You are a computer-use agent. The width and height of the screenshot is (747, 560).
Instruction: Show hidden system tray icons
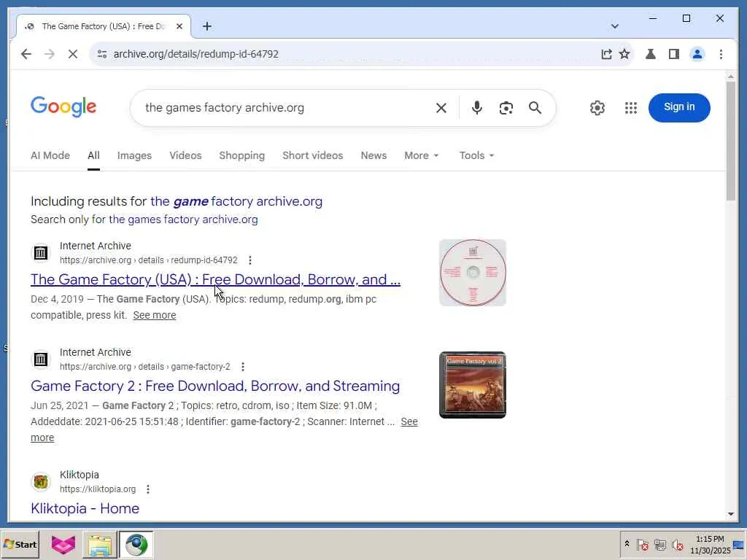pos(627,544)
